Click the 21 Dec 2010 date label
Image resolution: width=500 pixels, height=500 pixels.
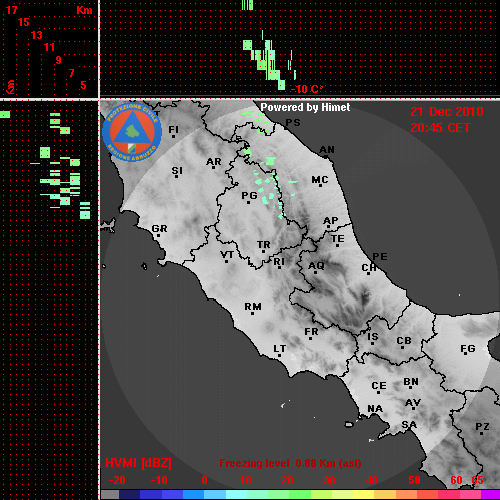[447, 112]
